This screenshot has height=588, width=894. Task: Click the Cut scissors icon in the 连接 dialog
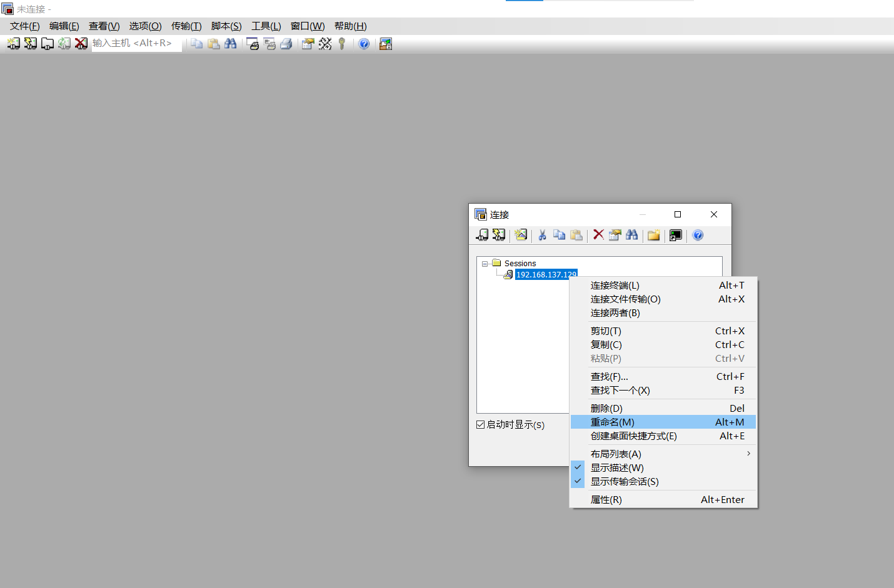click(542, 235)
